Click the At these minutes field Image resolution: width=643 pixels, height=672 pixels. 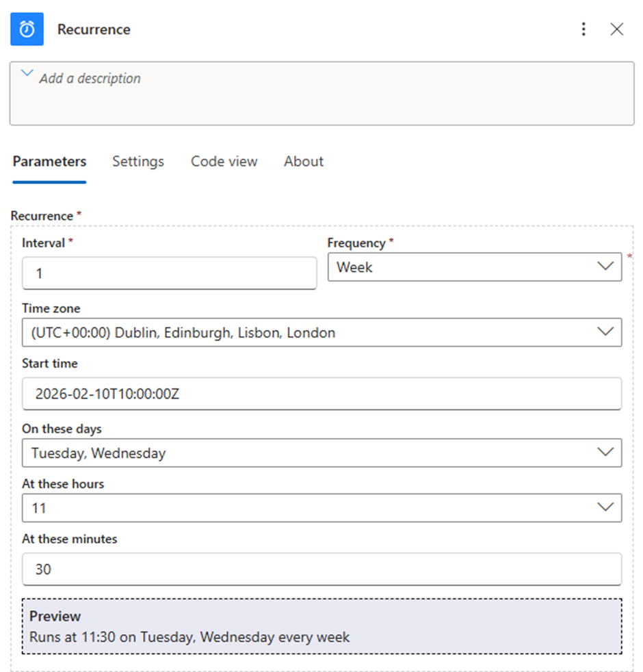321,569
